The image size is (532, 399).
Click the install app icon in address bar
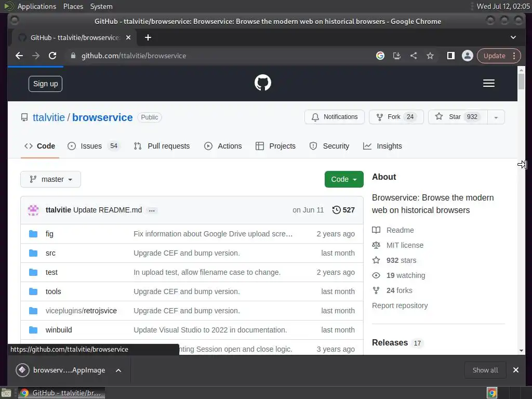[396, 56]
